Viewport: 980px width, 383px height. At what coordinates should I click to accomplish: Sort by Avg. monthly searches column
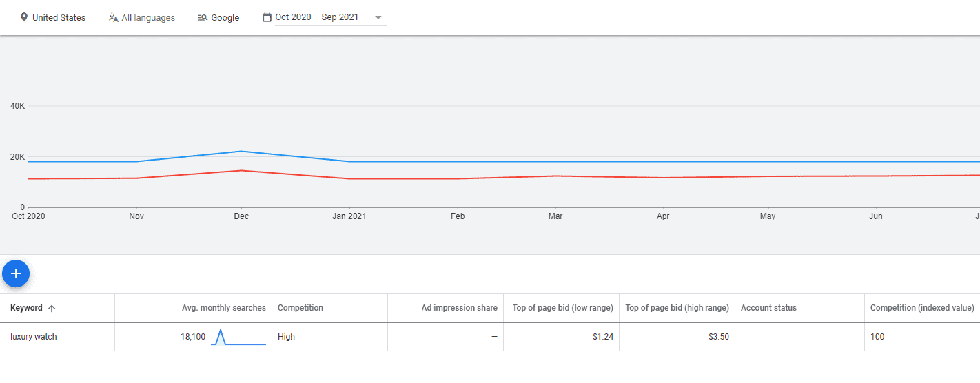(223, 308)
